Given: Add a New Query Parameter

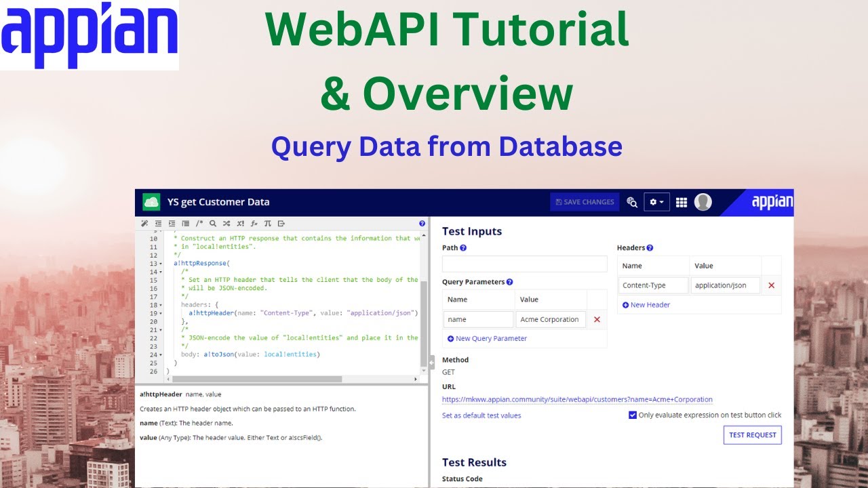Looking at the screenshot, I should [487, 338].
